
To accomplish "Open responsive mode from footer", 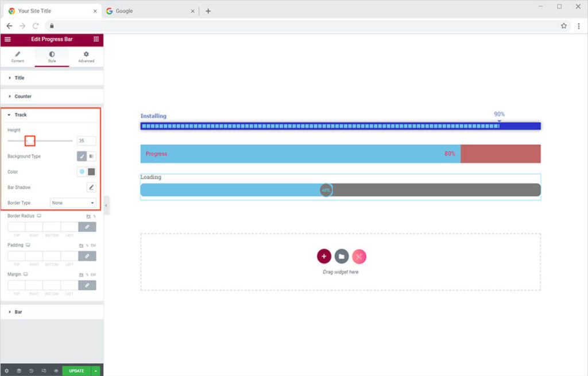I will pos(44,371).
